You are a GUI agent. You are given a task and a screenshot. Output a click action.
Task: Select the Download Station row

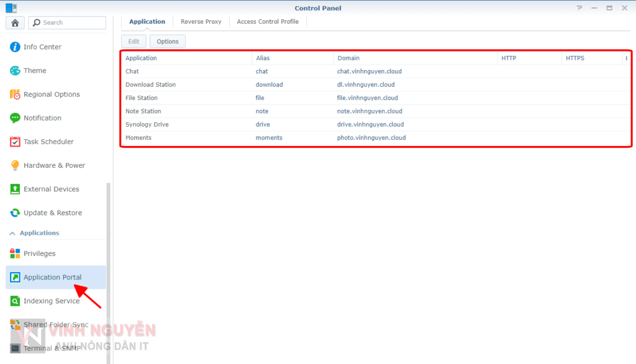tap(150, 84)
